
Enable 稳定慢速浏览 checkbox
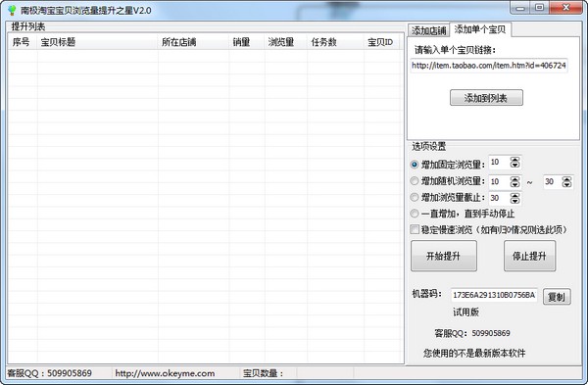[x=415, y=229]
